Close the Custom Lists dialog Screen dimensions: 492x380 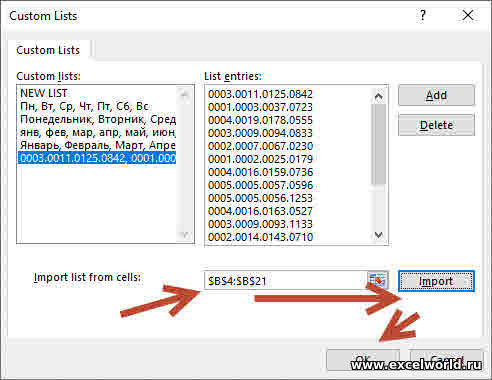click(468, 15)
